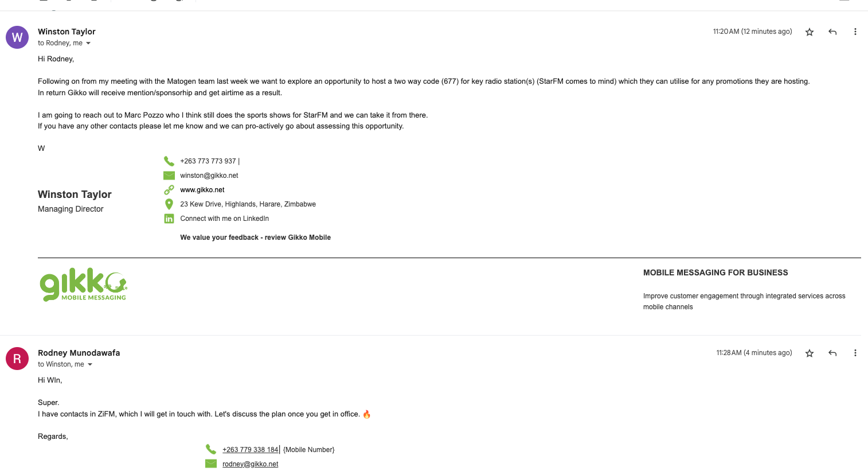This screenshot has height=471, width=868.
Task: Open Connect with me on LinkedIn
Action: point(224,219)
